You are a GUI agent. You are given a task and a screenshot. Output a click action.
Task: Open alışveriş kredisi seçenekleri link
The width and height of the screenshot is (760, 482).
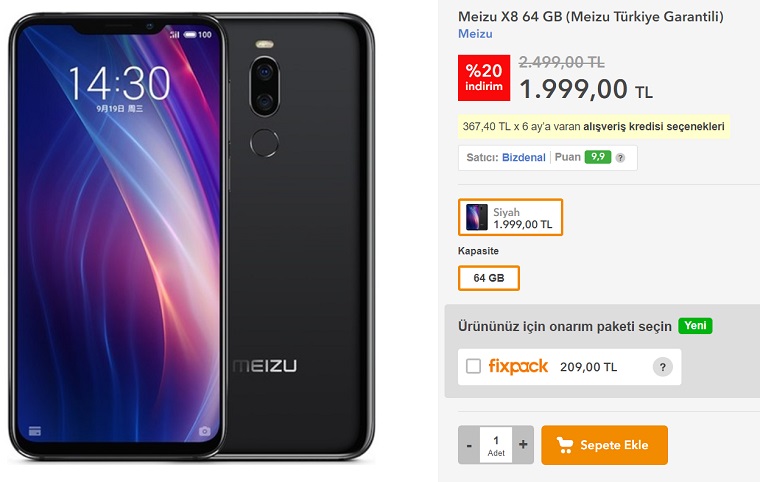click(x=653, y=127)
